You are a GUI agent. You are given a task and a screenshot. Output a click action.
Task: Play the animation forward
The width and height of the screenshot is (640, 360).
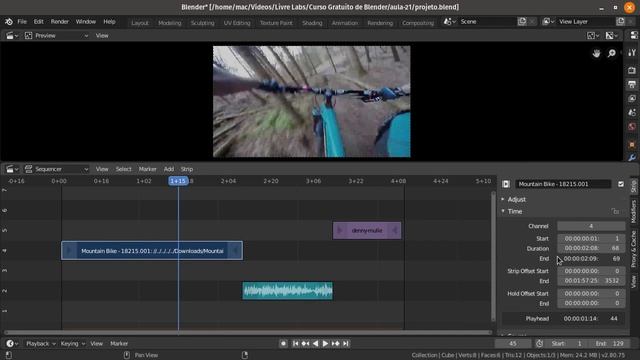pos(325,344)
